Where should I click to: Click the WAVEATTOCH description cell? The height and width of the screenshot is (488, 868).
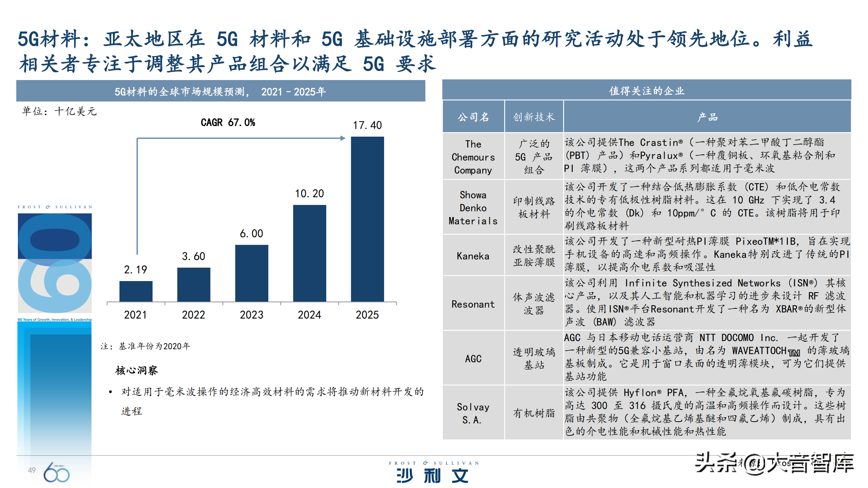click(x=707, y=358)
